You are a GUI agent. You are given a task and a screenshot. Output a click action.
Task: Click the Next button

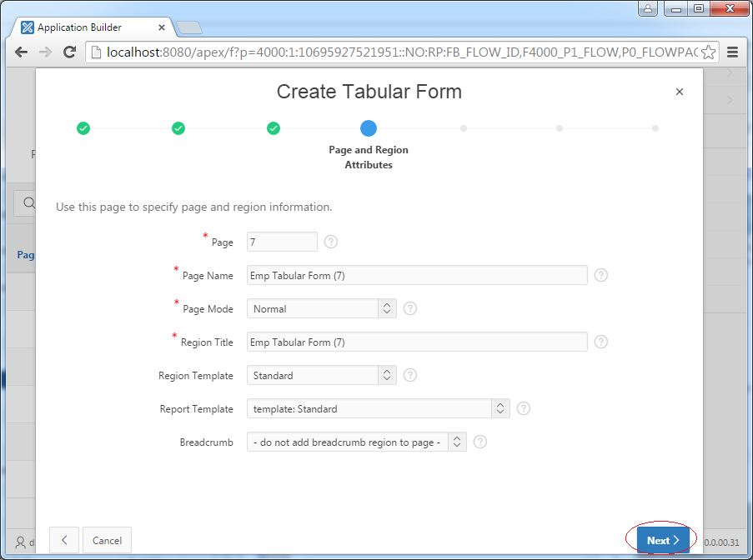[663, 540]
